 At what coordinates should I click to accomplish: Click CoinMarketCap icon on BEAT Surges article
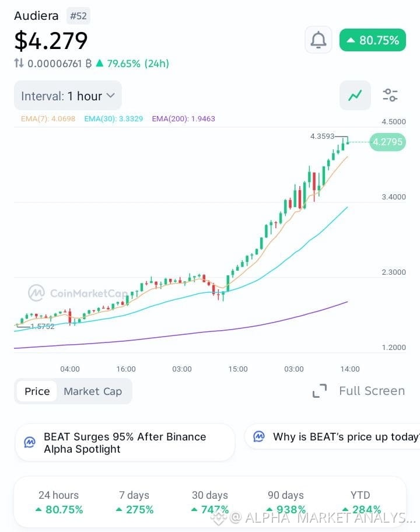pos(30,442)
